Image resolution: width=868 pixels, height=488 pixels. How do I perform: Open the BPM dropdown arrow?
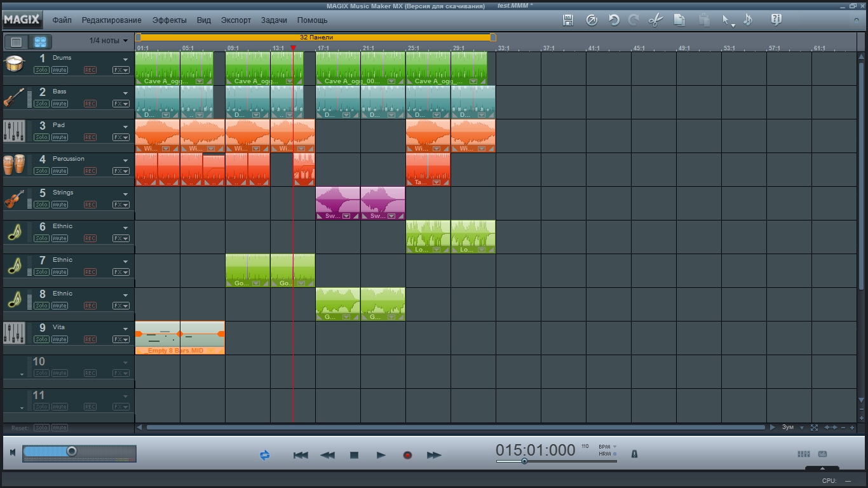coord(614,447)
